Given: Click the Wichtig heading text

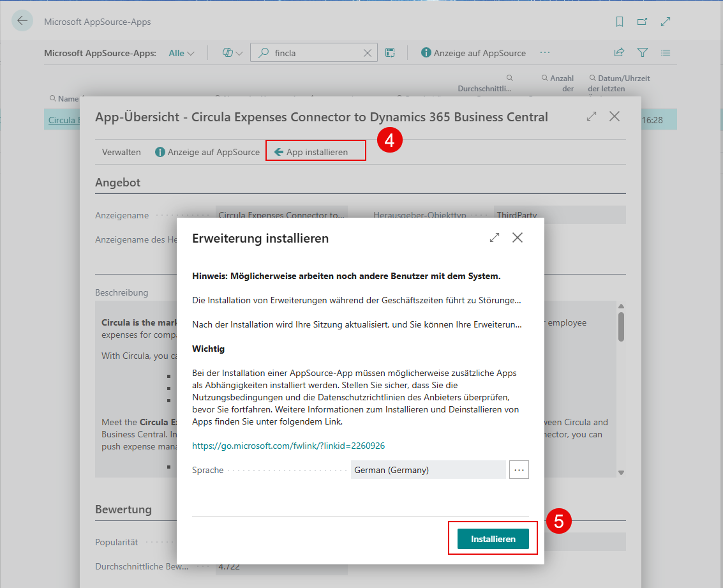Looking at the screenshot, I should 209,349.
